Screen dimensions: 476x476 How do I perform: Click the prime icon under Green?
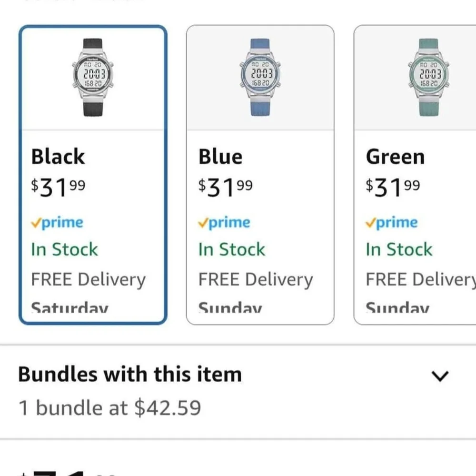(x=392, y=223)
